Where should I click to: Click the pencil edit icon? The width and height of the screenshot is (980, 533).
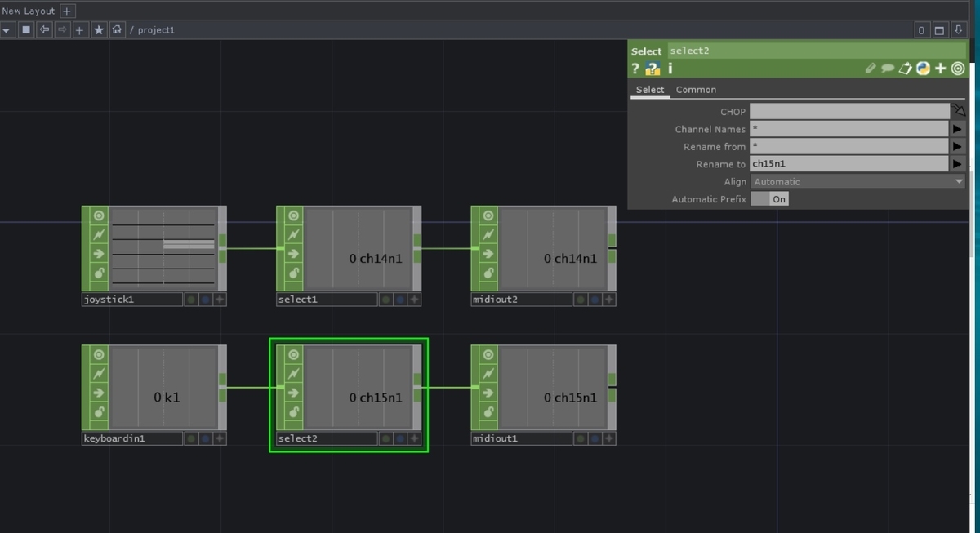click(x=871, y=69)
